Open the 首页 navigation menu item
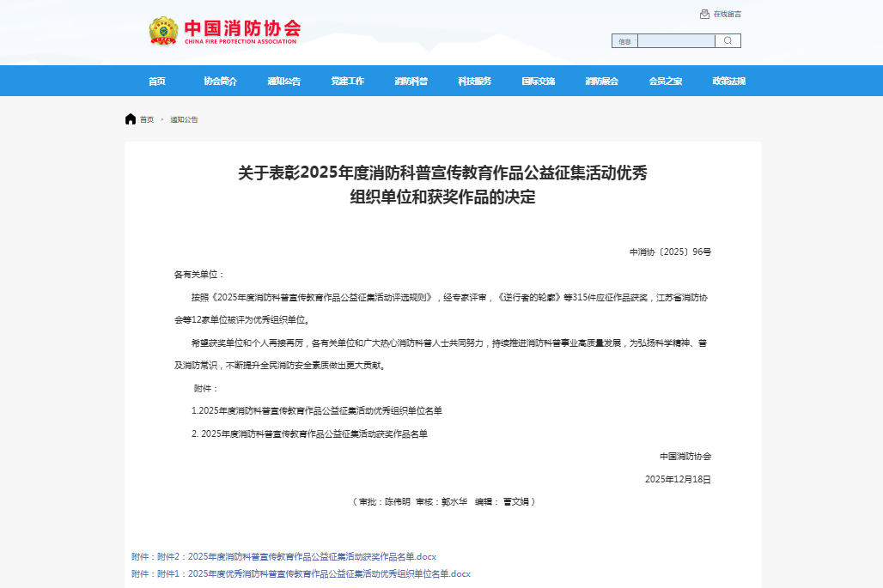Image resolution: width=883 pixels, height=588 pixels. click(156, 82)
